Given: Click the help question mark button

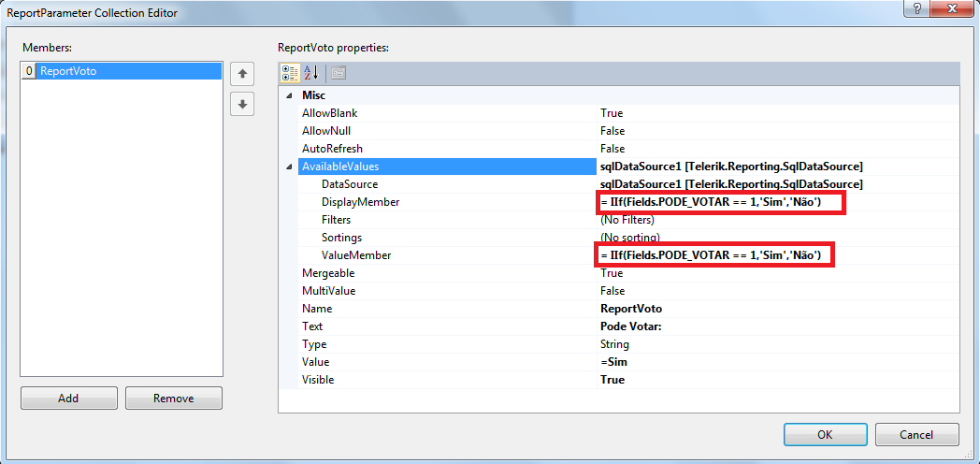Looking at the screenshot, I should click(917, 9).
